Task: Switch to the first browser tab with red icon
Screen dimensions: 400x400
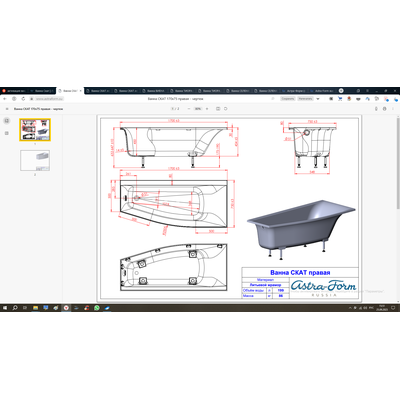Action: tap(14, 91)
